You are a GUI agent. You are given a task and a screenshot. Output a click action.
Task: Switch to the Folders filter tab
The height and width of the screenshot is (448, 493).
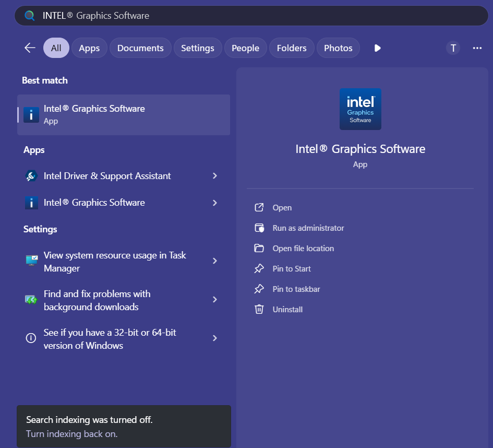click(292, 48)
